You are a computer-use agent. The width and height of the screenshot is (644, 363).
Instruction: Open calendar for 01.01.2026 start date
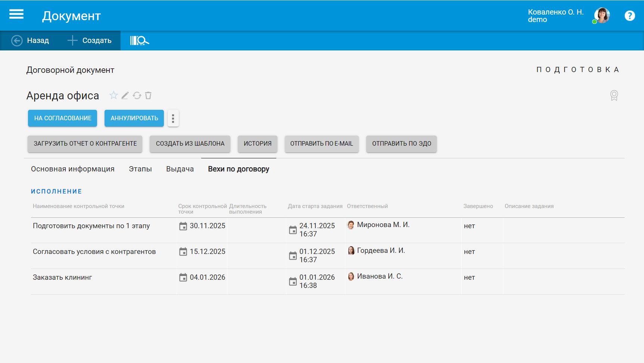[293, 282]
